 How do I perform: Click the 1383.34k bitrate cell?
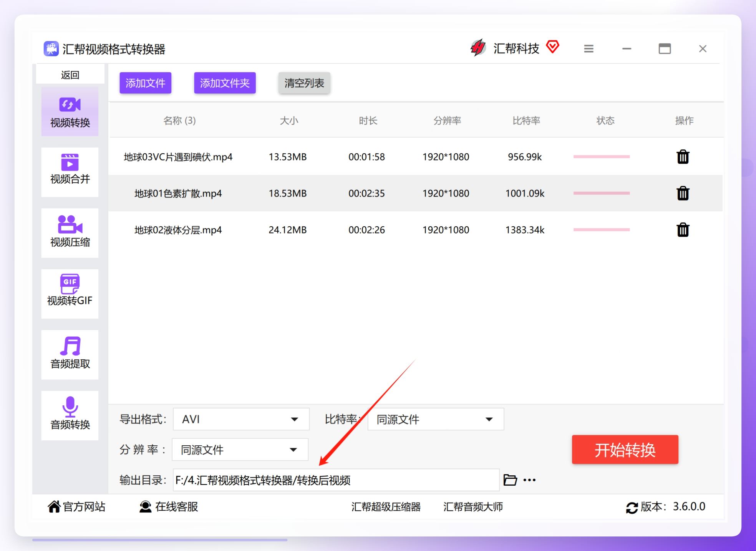525,230
